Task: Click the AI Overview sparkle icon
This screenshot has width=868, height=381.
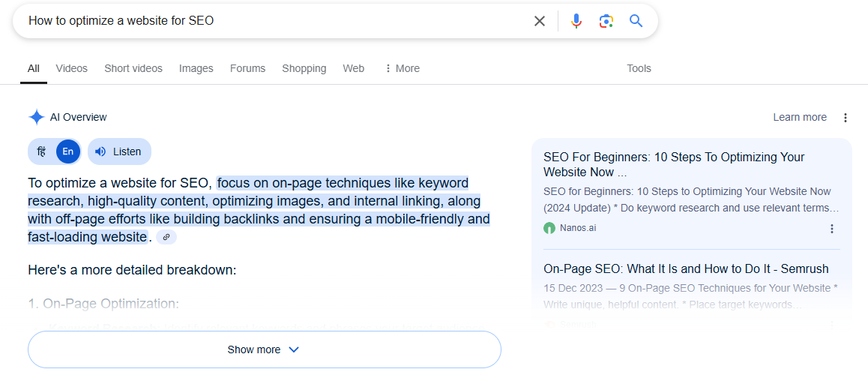Action: coord(36,117)
